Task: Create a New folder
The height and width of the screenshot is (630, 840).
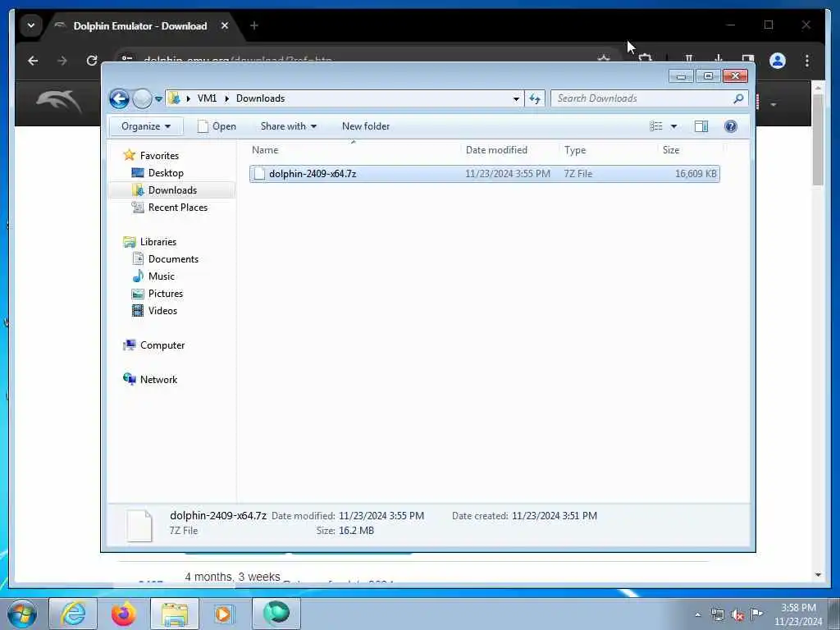Action: point(366,126)
